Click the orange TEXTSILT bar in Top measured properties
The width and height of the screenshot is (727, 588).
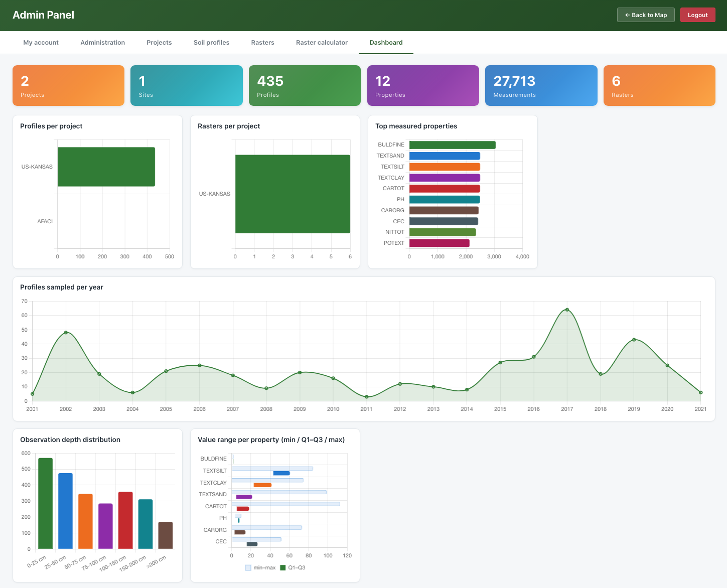coord(445,167)
